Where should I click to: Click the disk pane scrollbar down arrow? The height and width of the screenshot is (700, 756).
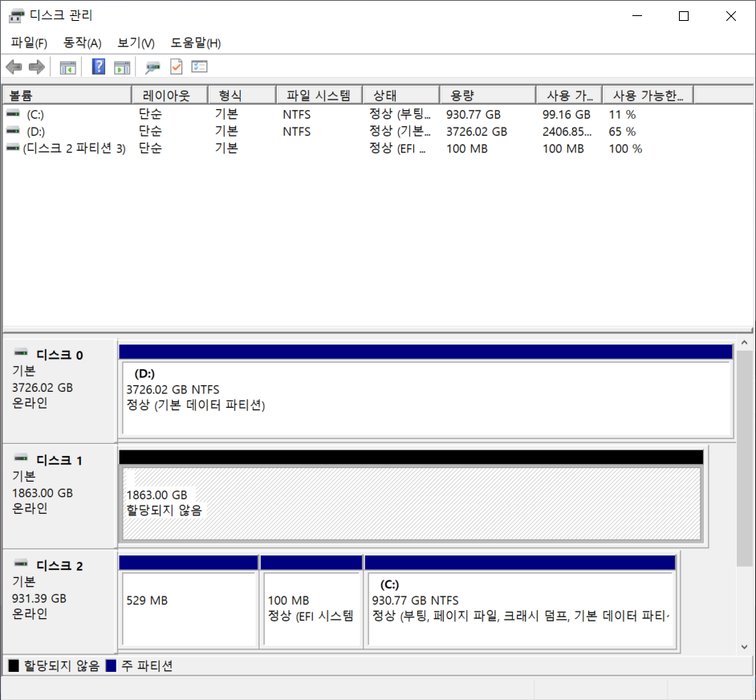[744, 646]
